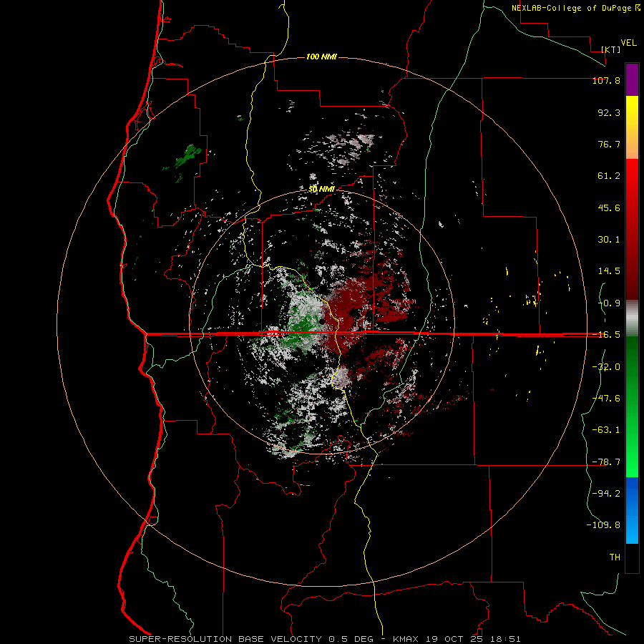Click the -109.8 scale value
The width and height of the screenshot is (644, 644).
click(x=603, y=525)
